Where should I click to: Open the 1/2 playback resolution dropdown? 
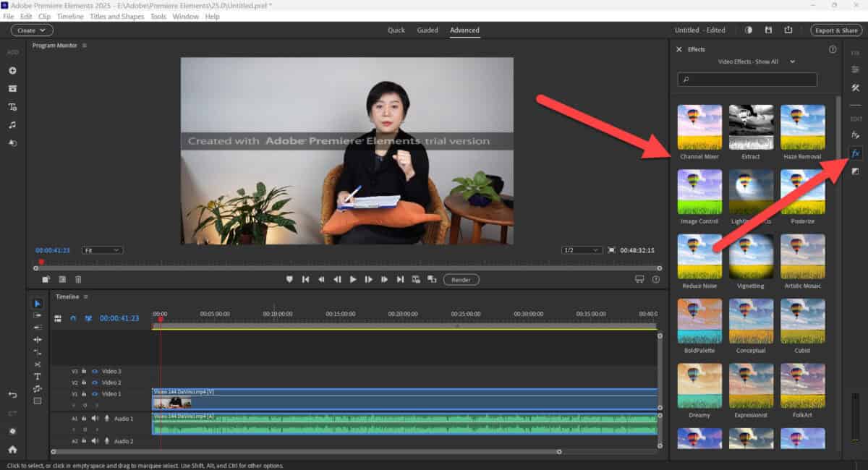coord(582,250)
